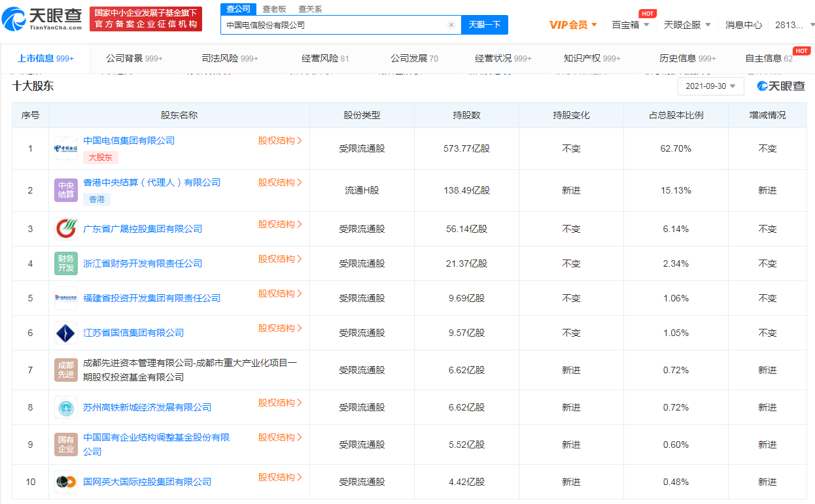Image resolution: width=815 pixels, height=504 pixels.
Task: Open 股权结构 for 福建省投资开发集团
Action: [x=280, y=294]
